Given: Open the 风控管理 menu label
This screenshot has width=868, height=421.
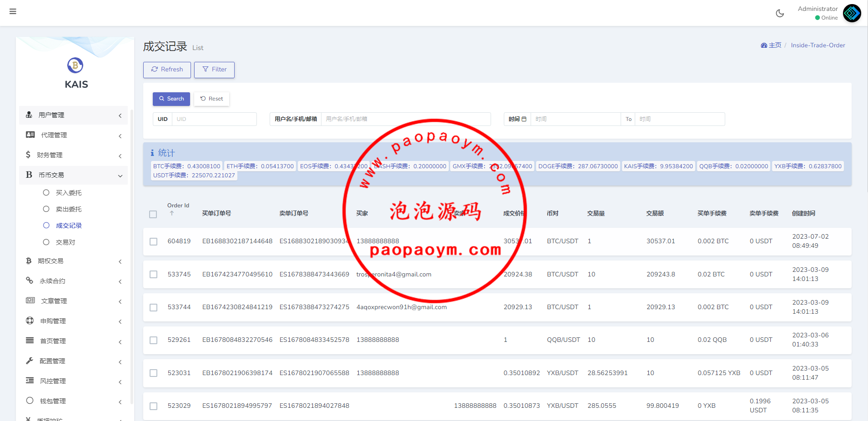Looking at the screenshot, I should [x=53, y=381].
